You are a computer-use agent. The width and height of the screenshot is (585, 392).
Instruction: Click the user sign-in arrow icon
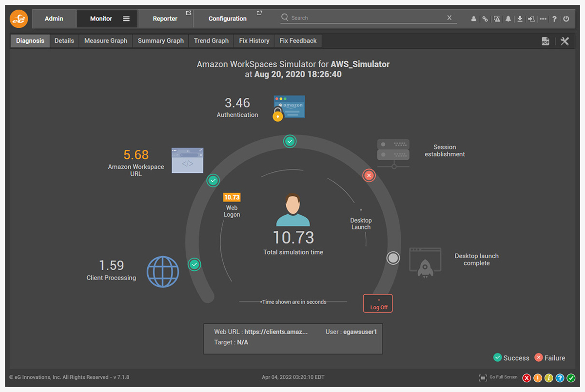click(x=531, y=19)
